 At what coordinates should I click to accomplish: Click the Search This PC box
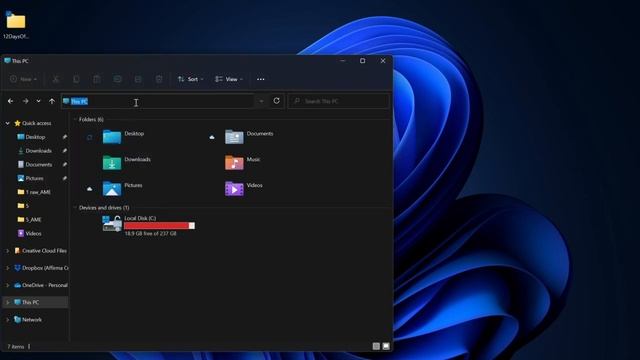pyautogui.click(x=338, y=101)
